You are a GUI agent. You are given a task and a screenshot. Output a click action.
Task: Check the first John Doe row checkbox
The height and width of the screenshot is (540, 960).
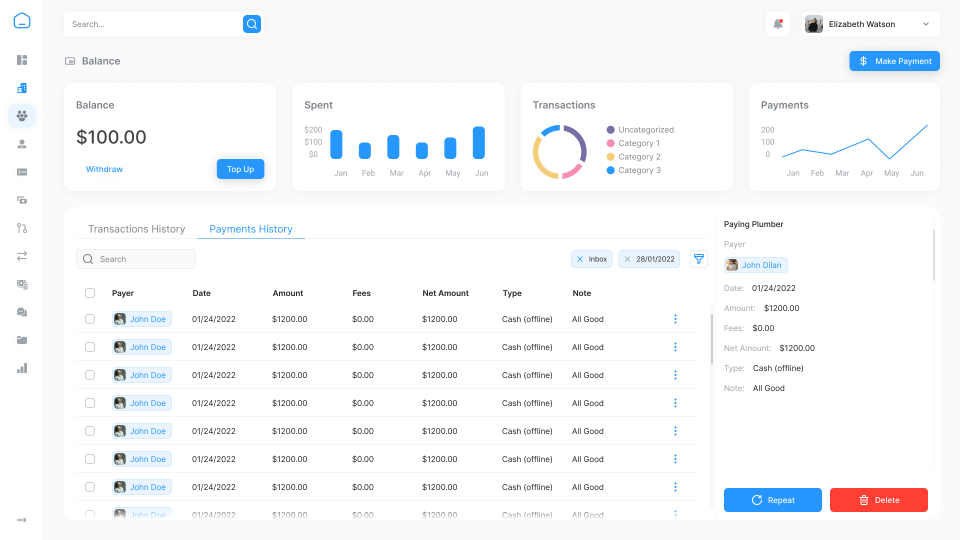tap(90, 319)
